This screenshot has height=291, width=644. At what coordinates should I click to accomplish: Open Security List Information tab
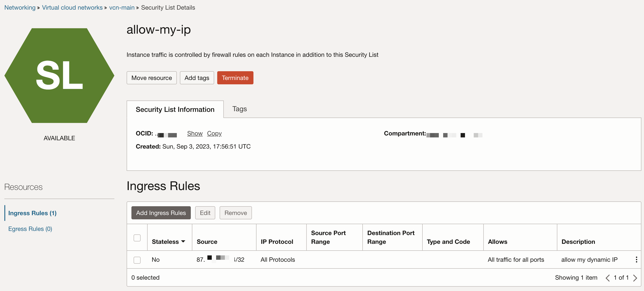[175, 109]
